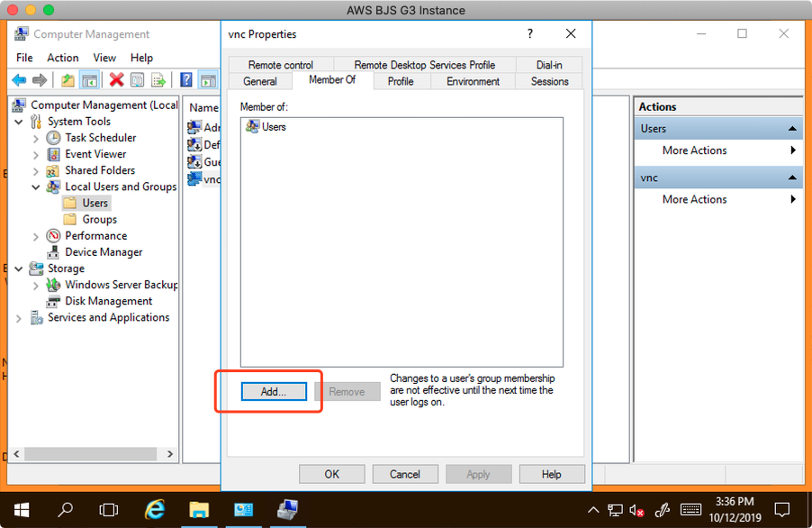Click the blue Back arrow in toolbar

coord(19,80)
